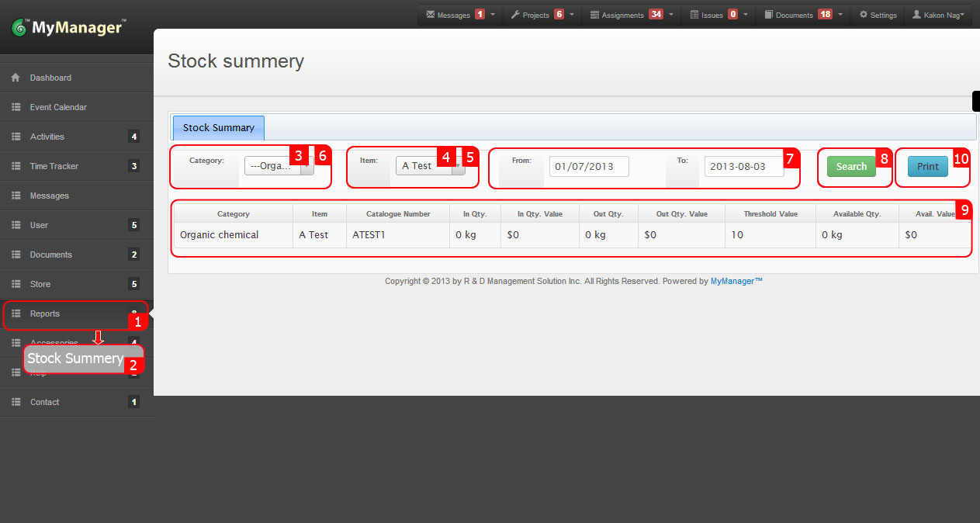The image size is (980, 523).
Task: Select the Dashboard home icon in sidebar
Action: [16, 77]
